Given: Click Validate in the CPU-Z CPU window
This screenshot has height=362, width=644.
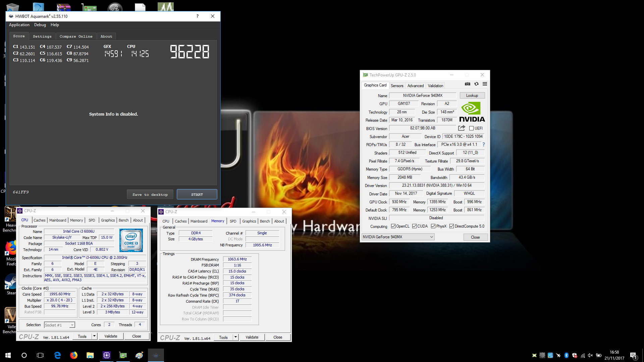Looking at the screenshot, I should pos(111,336).
